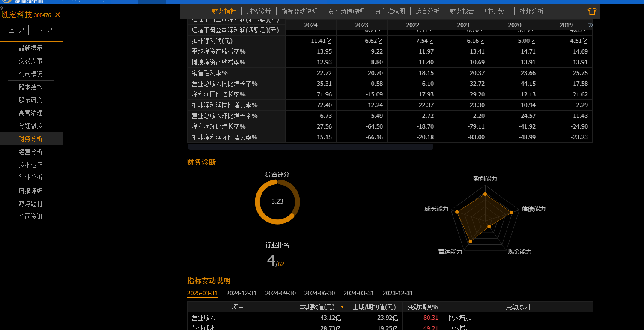This screenshot has height=330, width=644.
Task: Close the 胜宏科技 stock panel with X
Action: [x=57, y=15]
